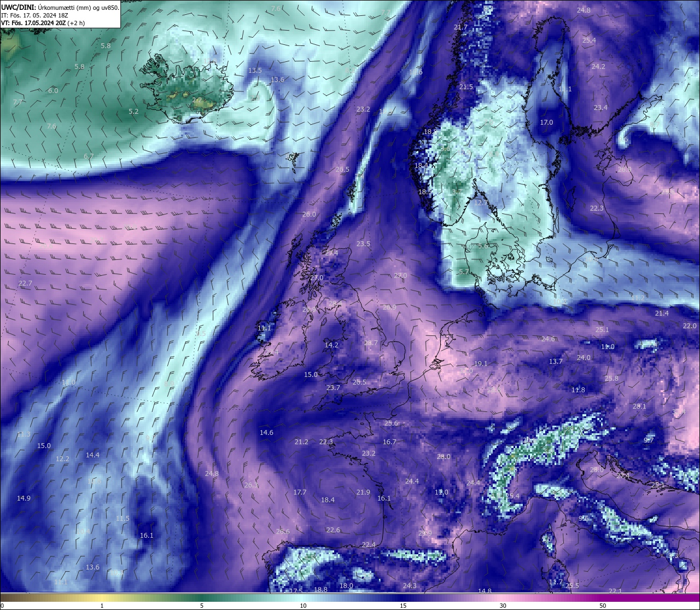Image resolution: width=700 pixels, height=610 pixels.
Task: Click the 13.7 value over eastern Germany
Action: (556, 362)
